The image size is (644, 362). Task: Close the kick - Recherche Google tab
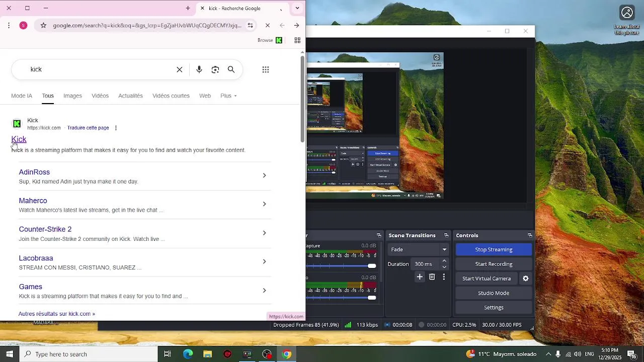(x=202, y=8)
